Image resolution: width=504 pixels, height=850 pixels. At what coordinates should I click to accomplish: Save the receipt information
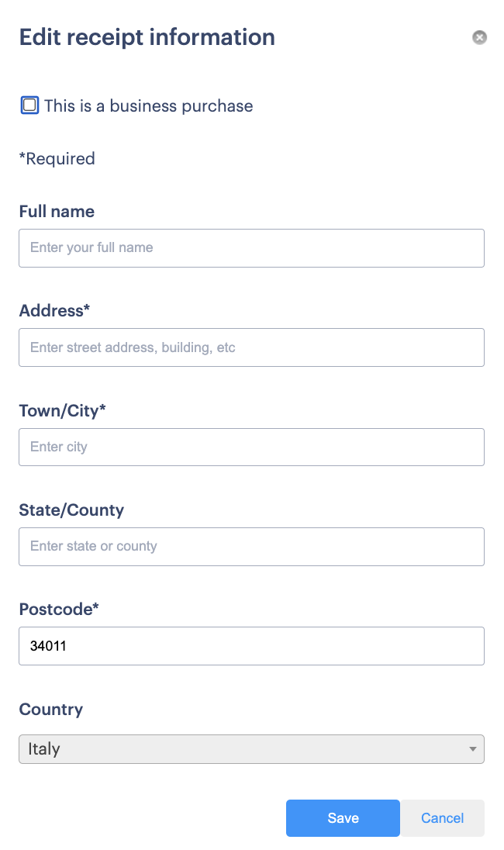pyautogui.click(x=343, y=818)
